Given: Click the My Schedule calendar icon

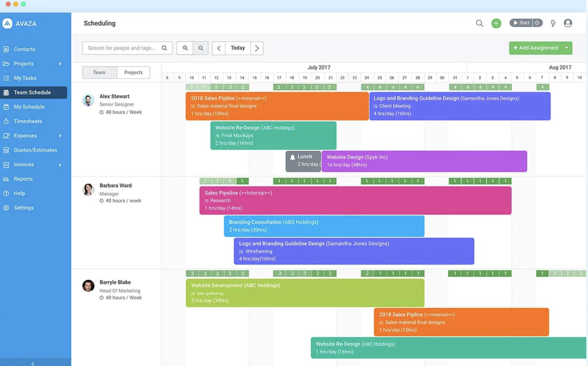Looking at the screenshot, I should (x=6, y=107).
